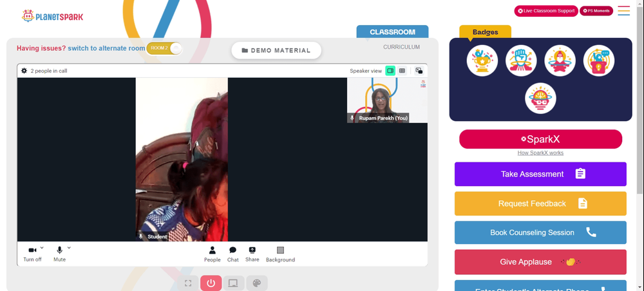Click Give Applause button
Screen dimensions: 644x291
[x=540, y=262]
